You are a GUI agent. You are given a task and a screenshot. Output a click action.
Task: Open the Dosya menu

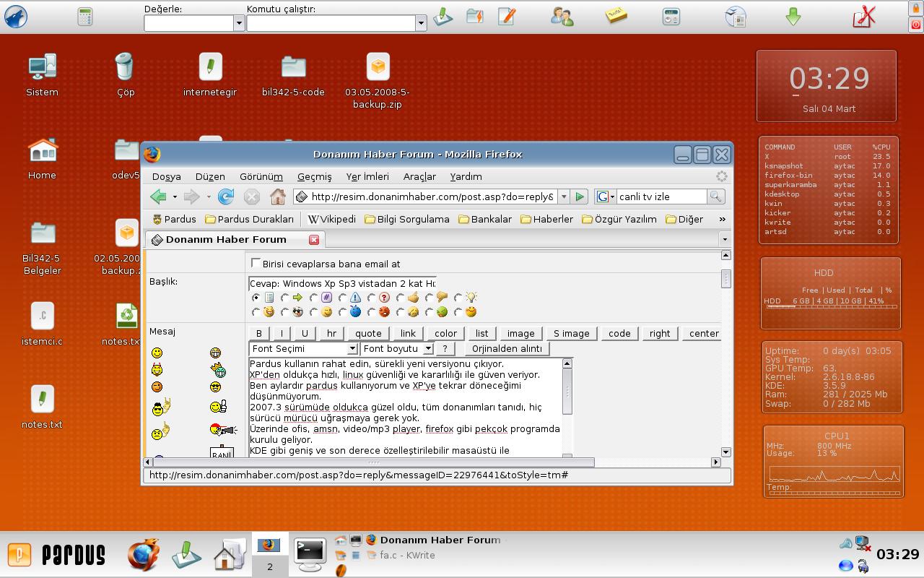click(166, 176)
